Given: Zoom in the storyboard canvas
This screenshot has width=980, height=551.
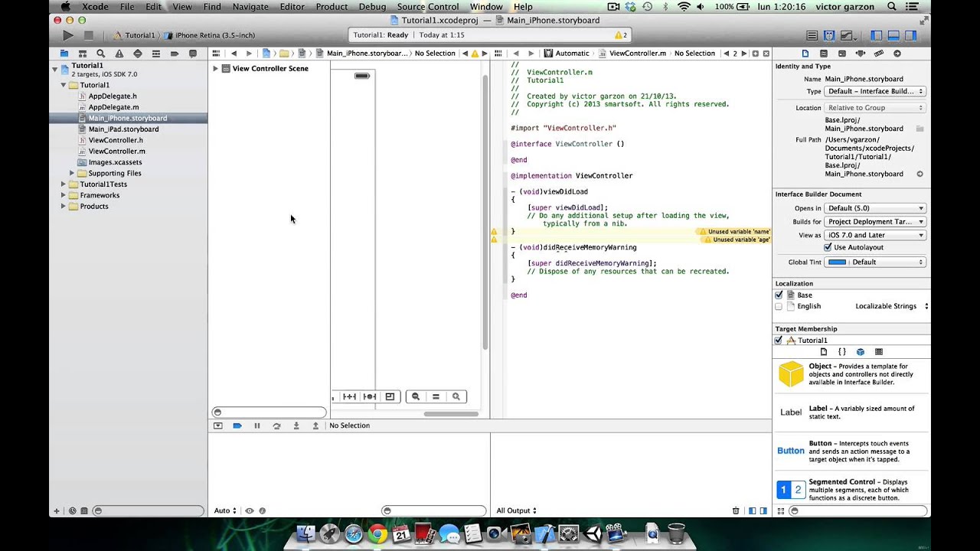Looking at the screenshot, I should click(x=456, y=396).
